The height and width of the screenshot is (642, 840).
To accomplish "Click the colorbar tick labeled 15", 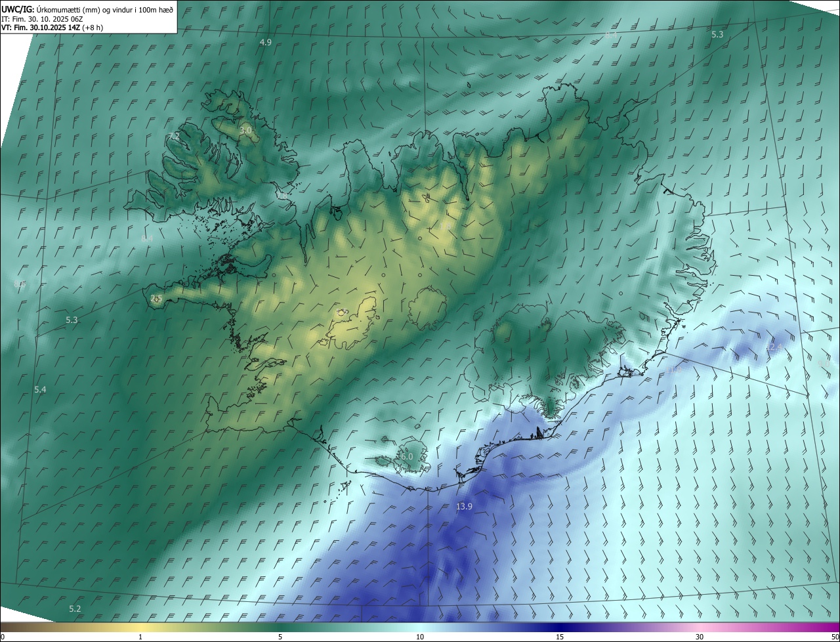I will point(560,637).
